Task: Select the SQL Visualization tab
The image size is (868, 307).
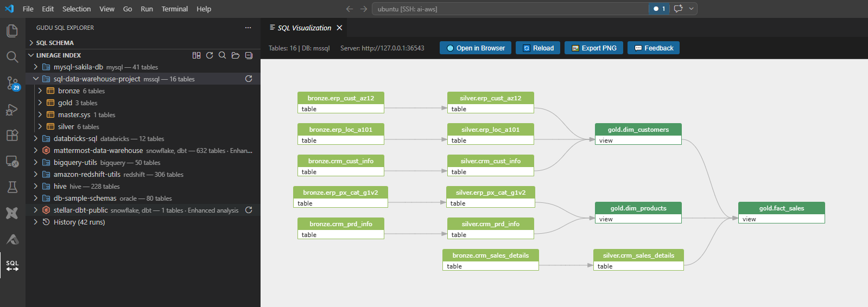Action: tap(304, 28)
